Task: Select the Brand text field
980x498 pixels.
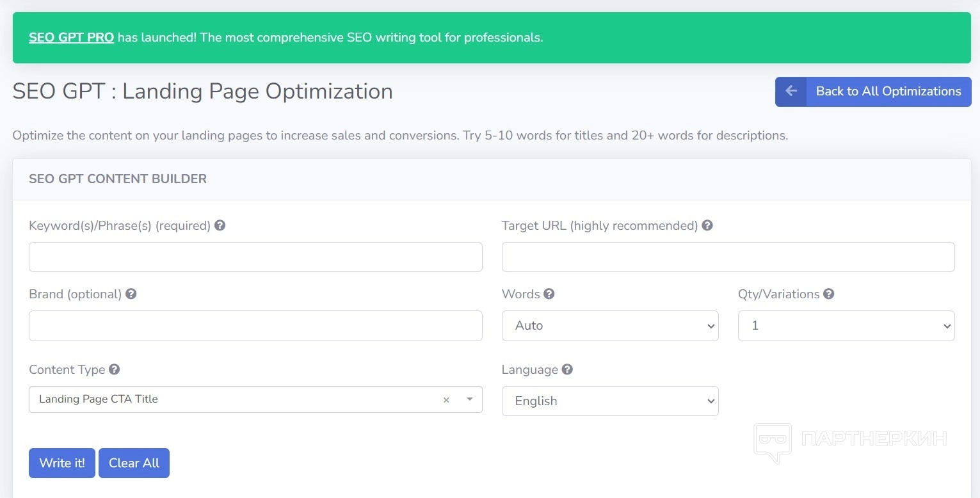Action: 255,326
